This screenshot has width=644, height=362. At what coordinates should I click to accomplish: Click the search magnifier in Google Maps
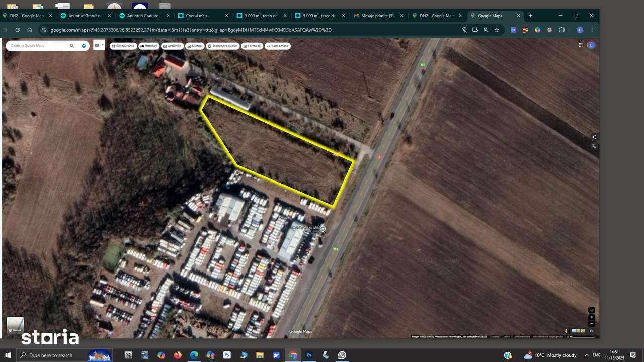[x=72, y=46]
